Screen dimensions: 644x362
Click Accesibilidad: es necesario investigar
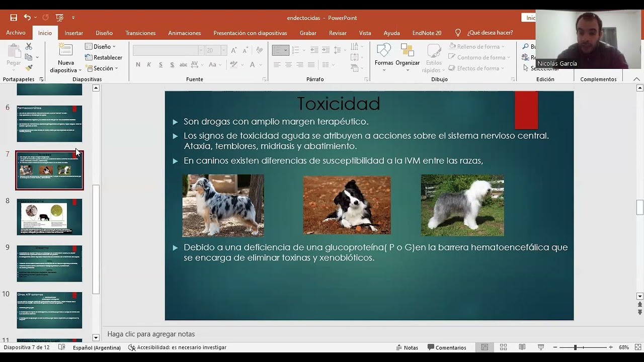pos(177,347)
